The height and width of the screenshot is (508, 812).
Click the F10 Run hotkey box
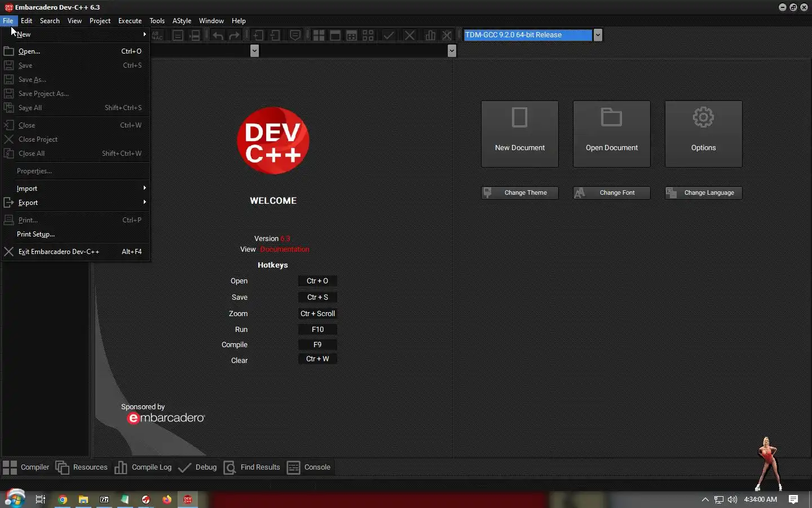pyautogui.click(x=317, y=330)
